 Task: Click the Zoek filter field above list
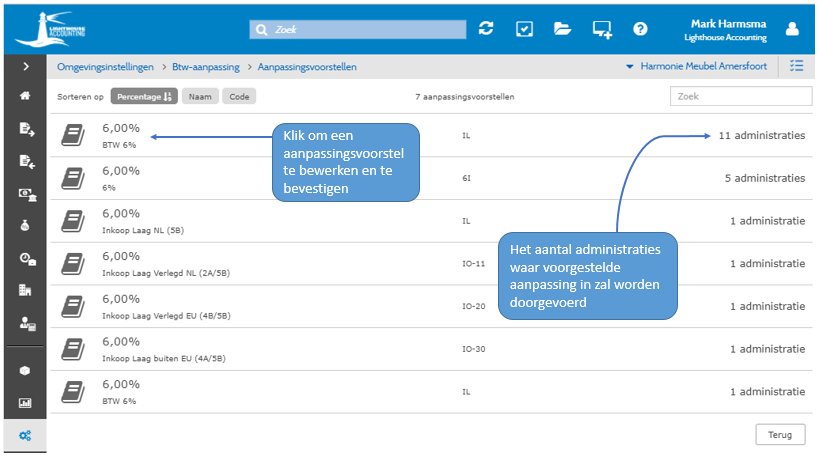coord(740,96)
